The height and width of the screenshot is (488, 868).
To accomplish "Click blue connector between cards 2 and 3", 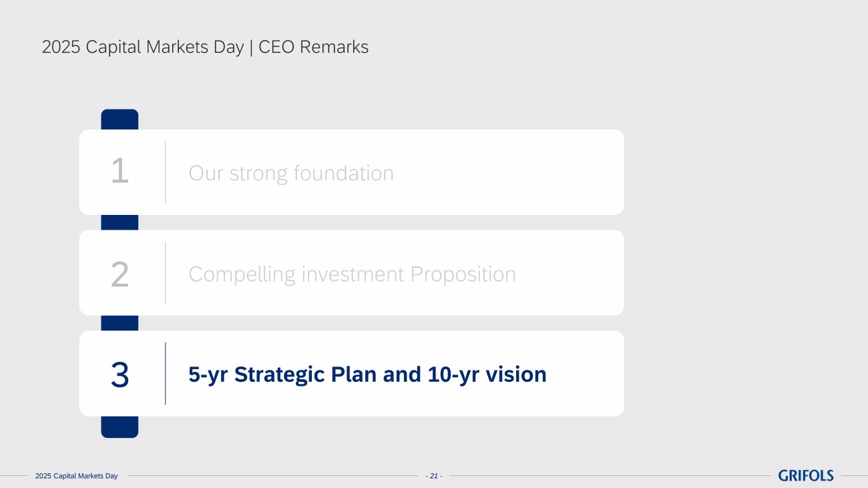I will coord(120,323).
